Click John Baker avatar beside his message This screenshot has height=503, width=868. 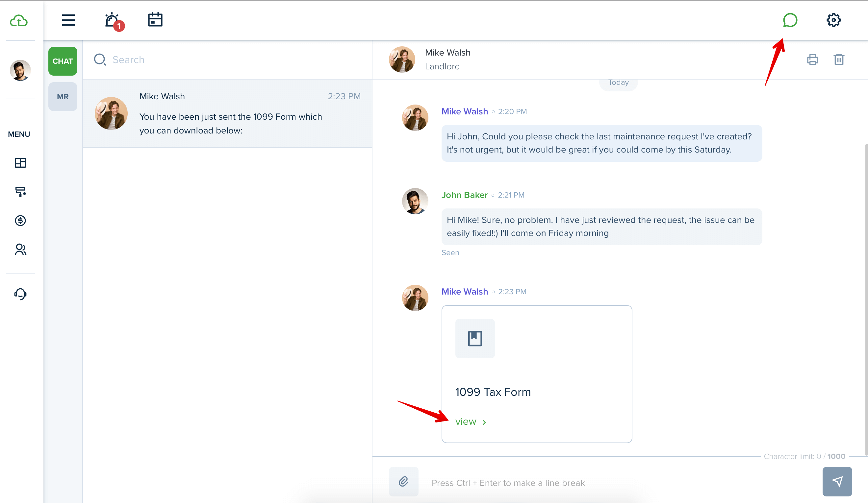point(415,201)
